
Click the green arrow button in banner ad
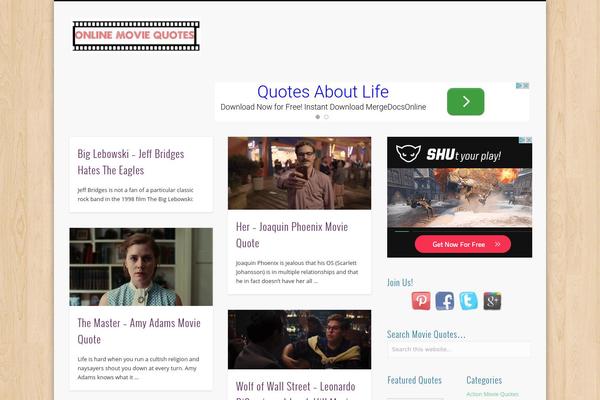[x=465, y=101]
